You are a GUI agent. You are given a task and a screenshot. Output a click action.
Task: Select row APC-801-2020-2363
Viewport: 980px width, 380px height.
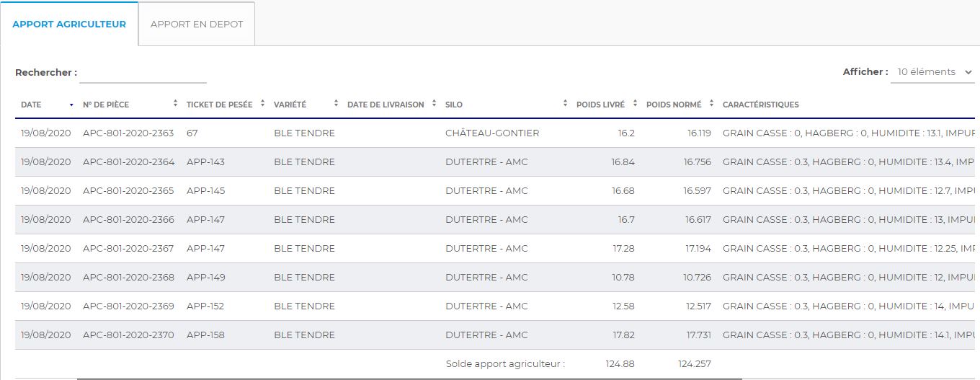coord(128,133)
